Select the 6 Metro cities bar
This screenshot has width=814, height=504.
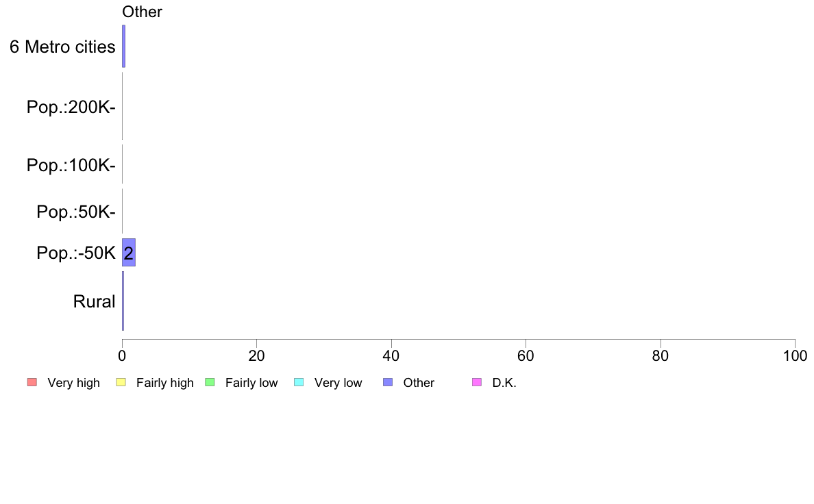pos(123,46)
